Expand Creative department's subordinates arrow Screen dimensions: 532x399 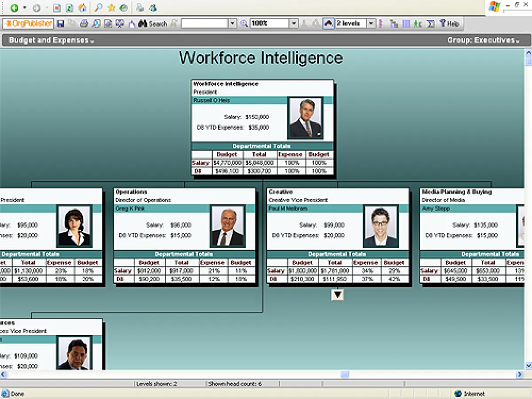337,295
